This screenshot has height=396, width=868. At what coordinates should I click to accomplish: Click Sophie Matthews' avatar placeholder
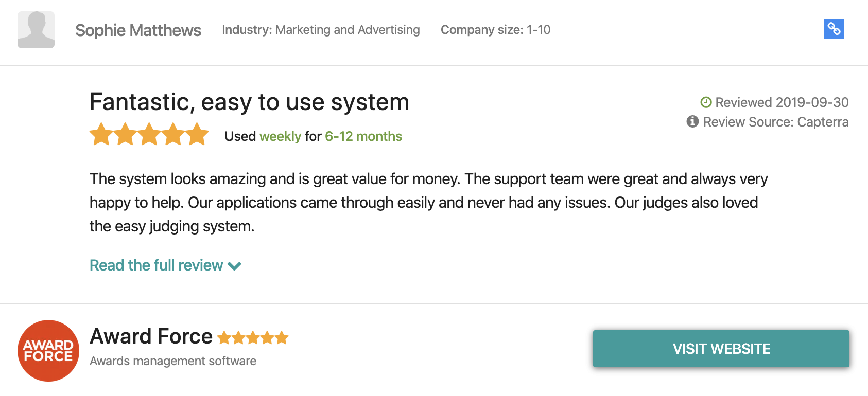coord(36,30)
